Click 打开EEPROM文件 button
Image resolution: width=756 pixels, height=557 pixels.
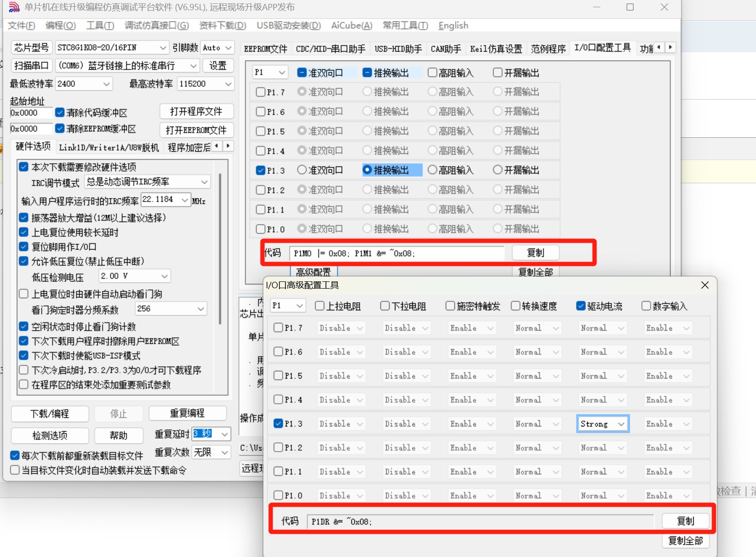(196, 130)
